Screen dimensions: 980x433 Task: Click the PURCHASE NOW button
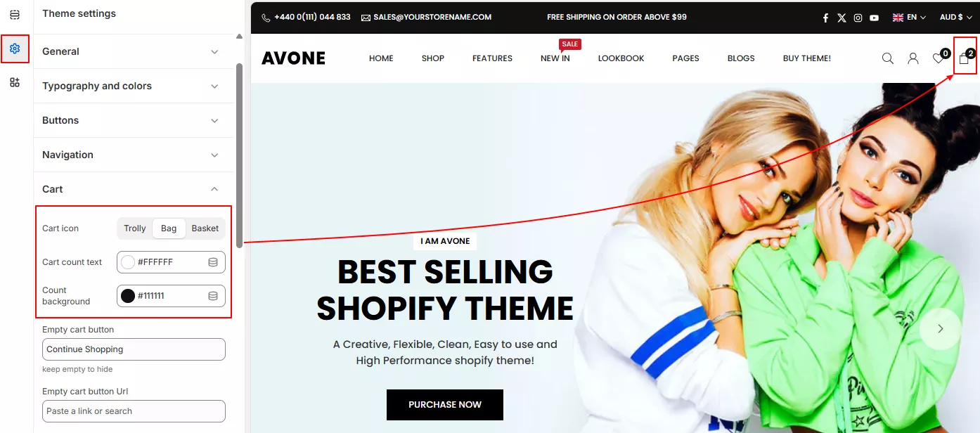[x=445, y=405]
